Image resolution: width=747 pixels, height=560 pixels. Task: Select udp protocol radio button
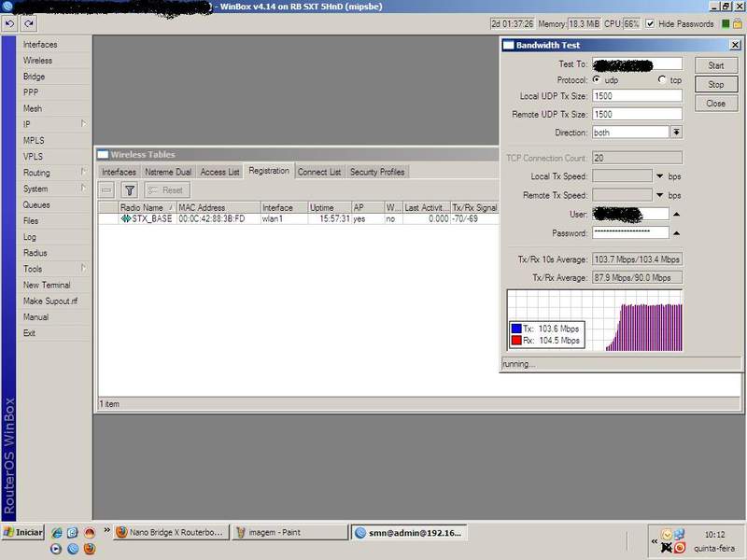597,79
